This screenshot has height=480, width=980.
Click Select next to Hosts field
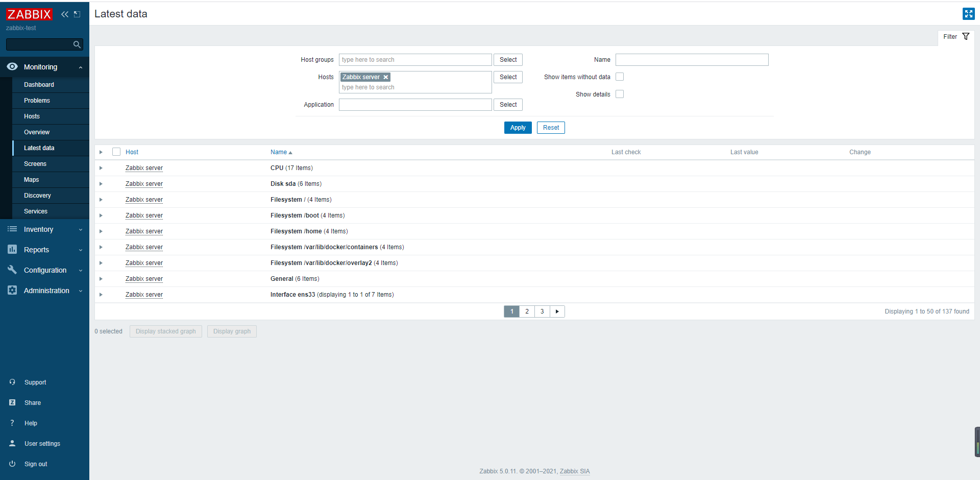pos(508,77)
